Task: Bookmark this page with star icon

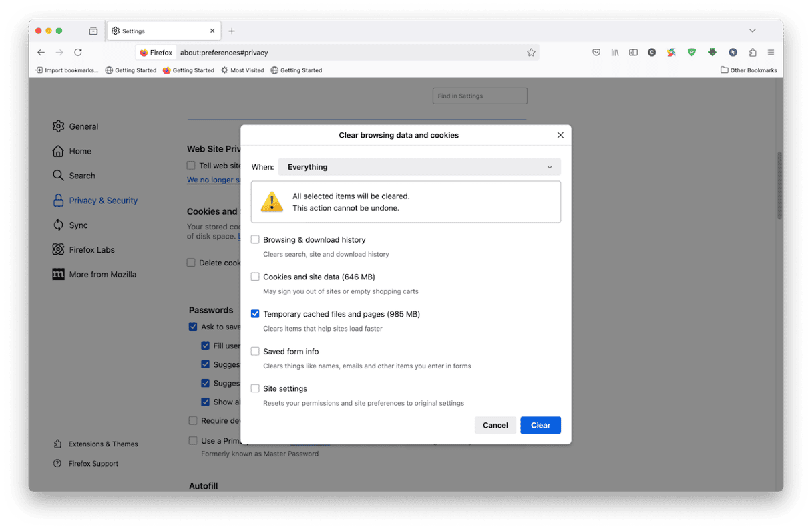Action: pyautogui.click(x=531, y=52)
